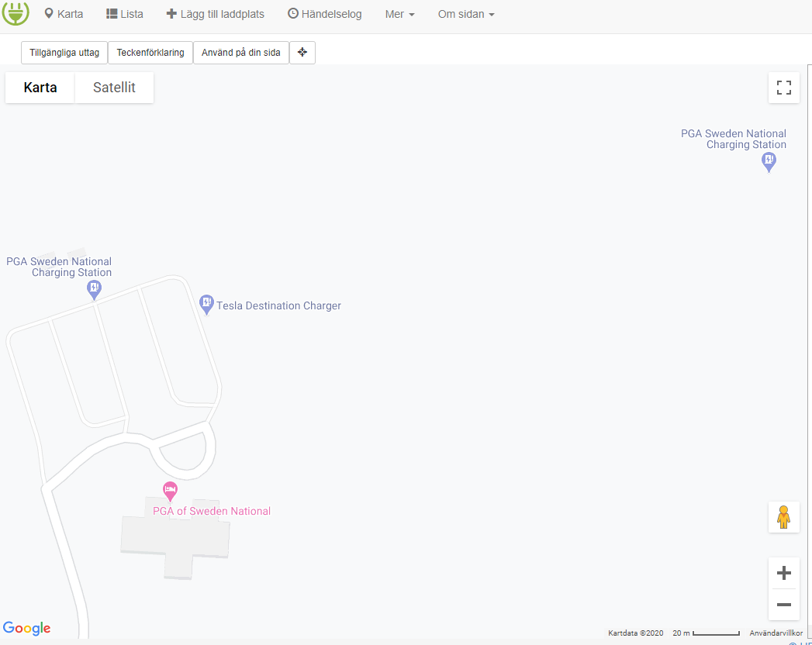The height and width of the screenshot is (645, 812).
Task: Pick up the Street View pegman
Action: click(783, 517)
